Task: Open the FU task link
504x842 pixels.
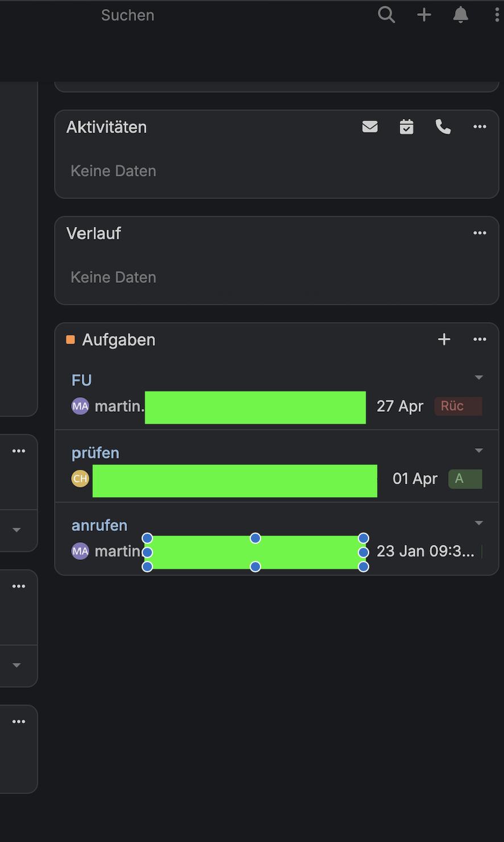Action: 81,380
